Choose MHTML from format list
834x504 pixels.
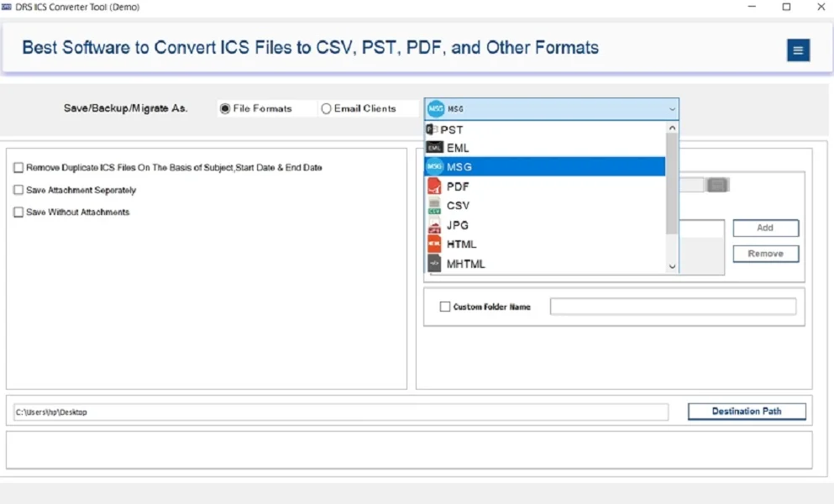(x=544, y=264)
